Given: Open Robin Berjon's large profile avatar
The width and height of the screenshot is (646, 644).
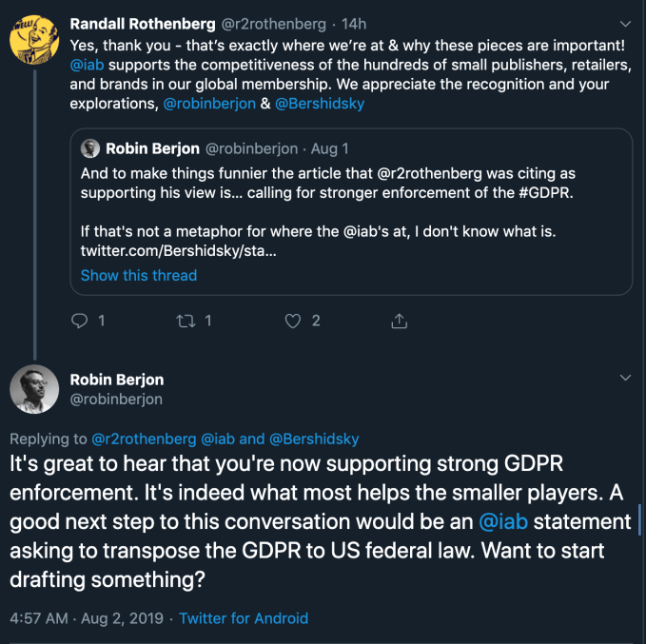Looking at the screenshot, I should coord(35,389).
